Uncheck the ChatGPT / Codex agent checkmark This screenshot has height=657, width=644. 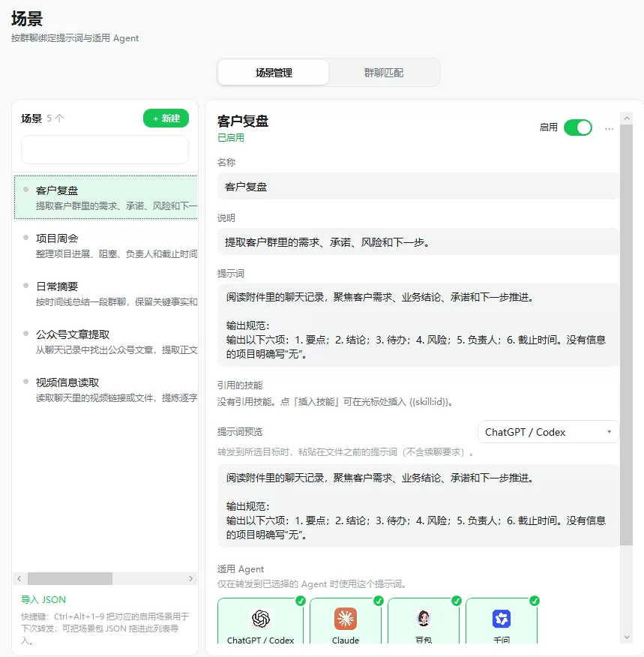301,601
